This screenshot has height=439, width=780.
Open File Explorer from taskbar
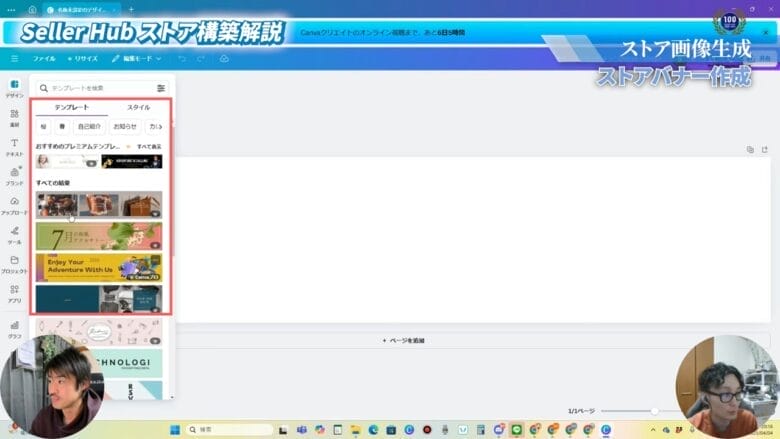pos(355,430)
